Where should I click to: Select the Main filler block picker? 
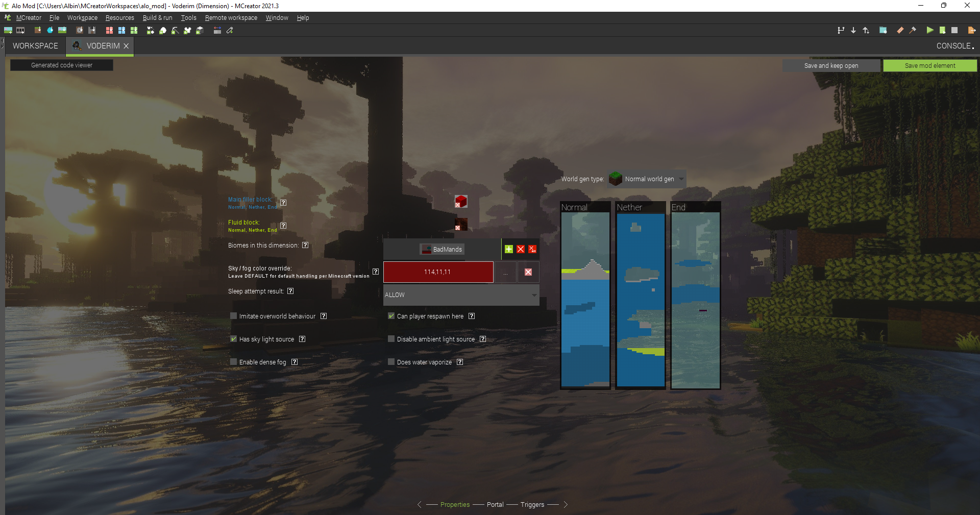point(461,202)
